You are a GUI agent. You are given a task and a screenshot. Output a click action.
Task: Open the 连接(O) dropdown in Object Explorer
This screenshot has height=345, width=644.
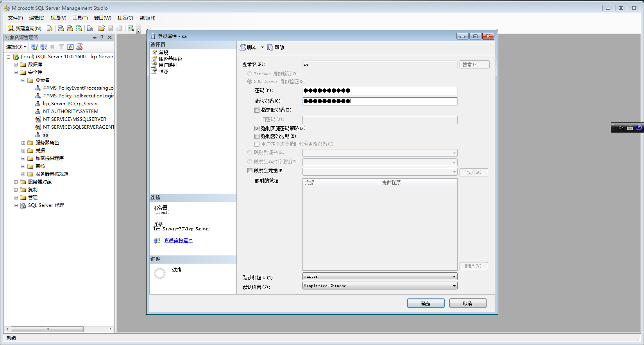pos(16,47)
